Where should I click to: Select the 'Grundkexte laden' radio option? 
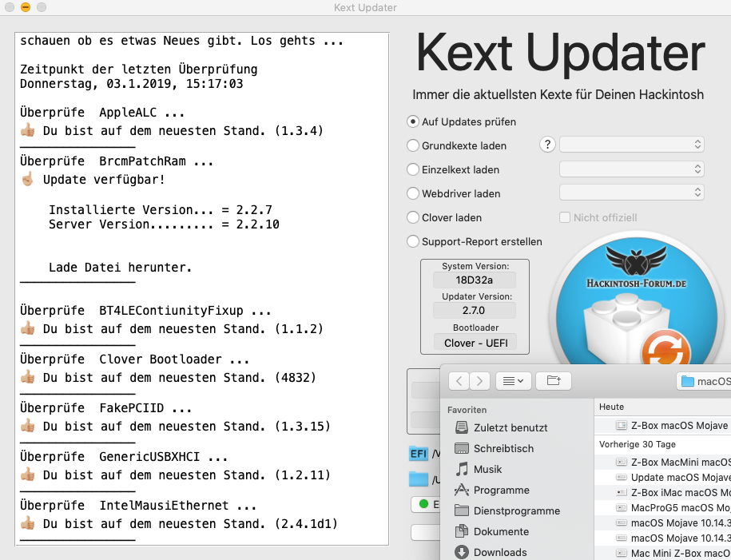pyautogui.click(x=412, y=145)
